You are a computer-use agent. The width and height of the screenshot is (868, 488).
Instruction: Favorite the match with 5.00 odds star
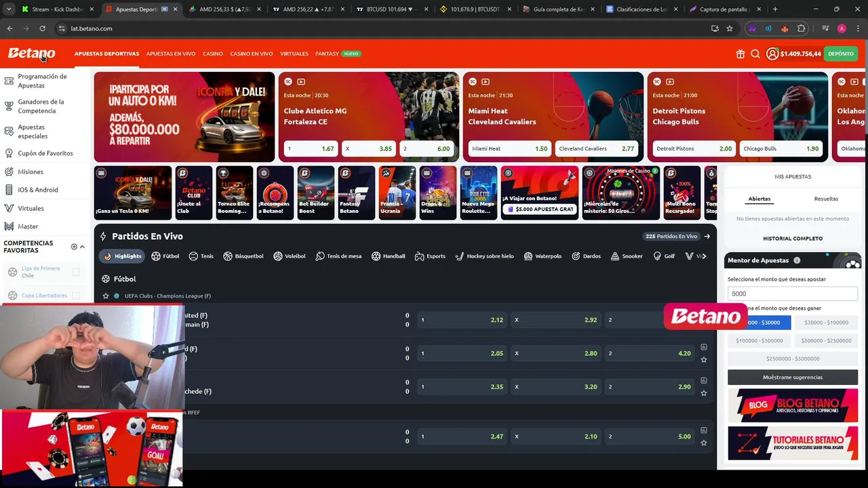704,443
